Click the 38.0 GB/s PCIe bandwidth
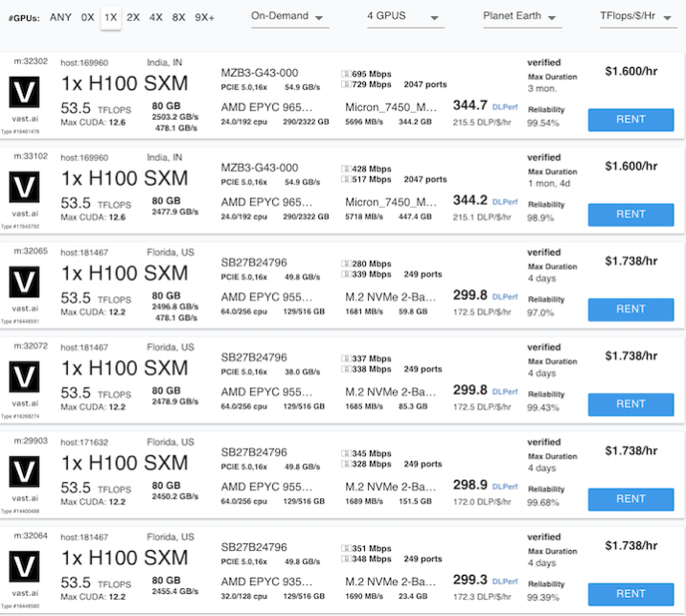The width and height of the screenshot is (686, 616). coord(303,372)
